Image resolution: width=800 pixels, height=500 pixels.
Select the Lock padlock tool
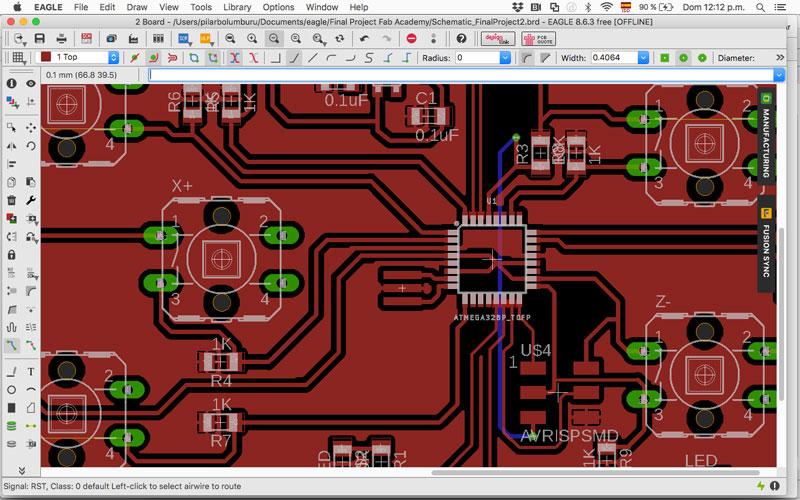(x=12, y=255)
